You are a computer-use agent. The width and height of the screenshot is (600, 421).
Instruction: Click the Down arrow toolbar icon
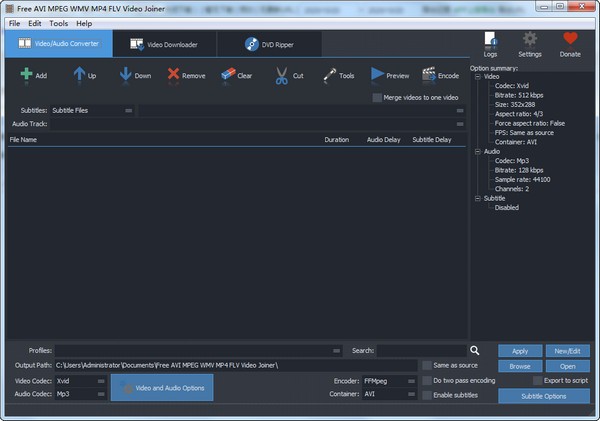[126, 75]
